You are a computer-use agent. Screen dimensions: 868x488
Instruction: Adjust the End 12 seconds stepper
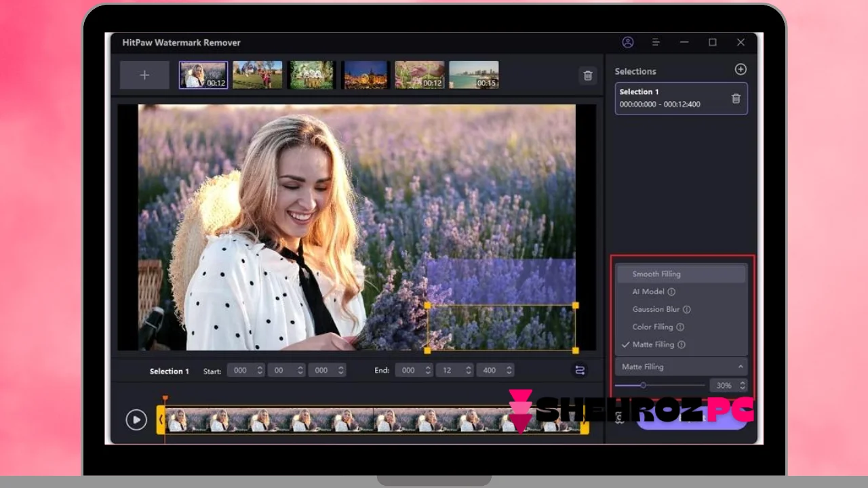pyautogui.click(x=469, y=370)
